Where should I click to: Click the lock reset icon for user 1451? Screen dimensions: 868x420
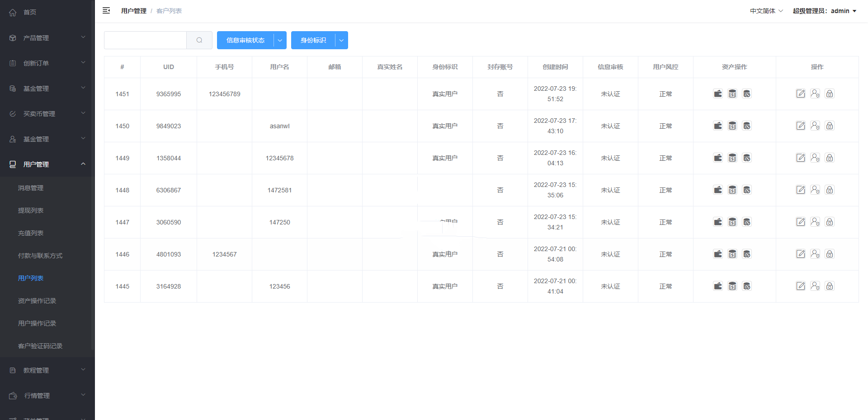click(x=830, y=94)
